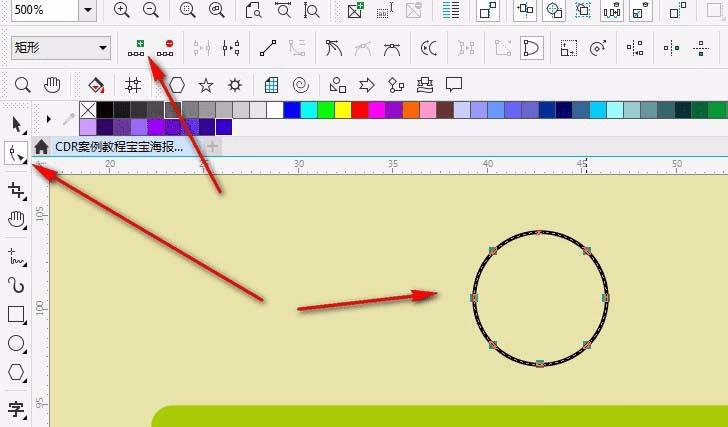Open the Home welcome screen tab
This screenshot has height=427, width=728.
(41, 147)
